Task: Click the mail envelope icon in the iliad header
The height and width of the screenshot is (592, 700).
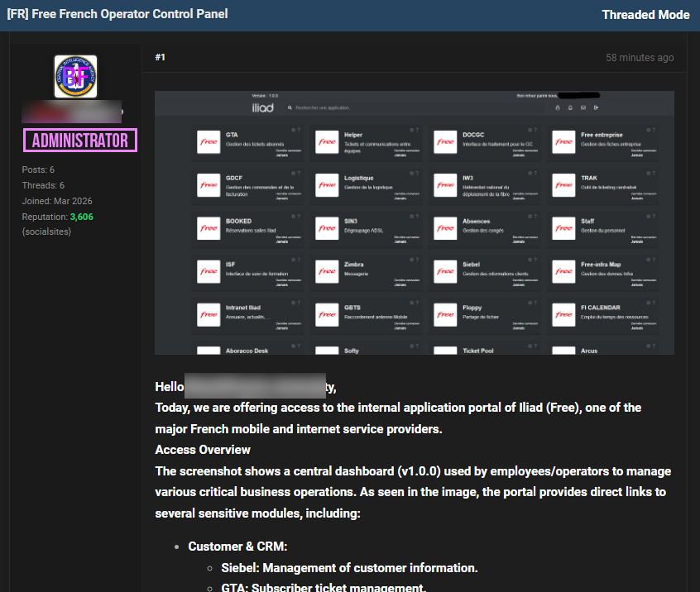Action: [x=583, y=107]
